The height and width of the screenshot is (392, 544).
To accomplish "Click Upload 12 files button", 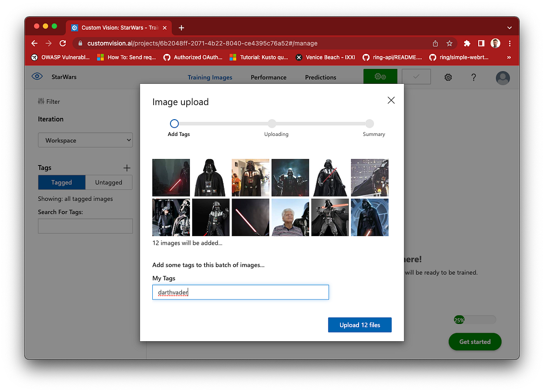I will click(x=359, y=325).
